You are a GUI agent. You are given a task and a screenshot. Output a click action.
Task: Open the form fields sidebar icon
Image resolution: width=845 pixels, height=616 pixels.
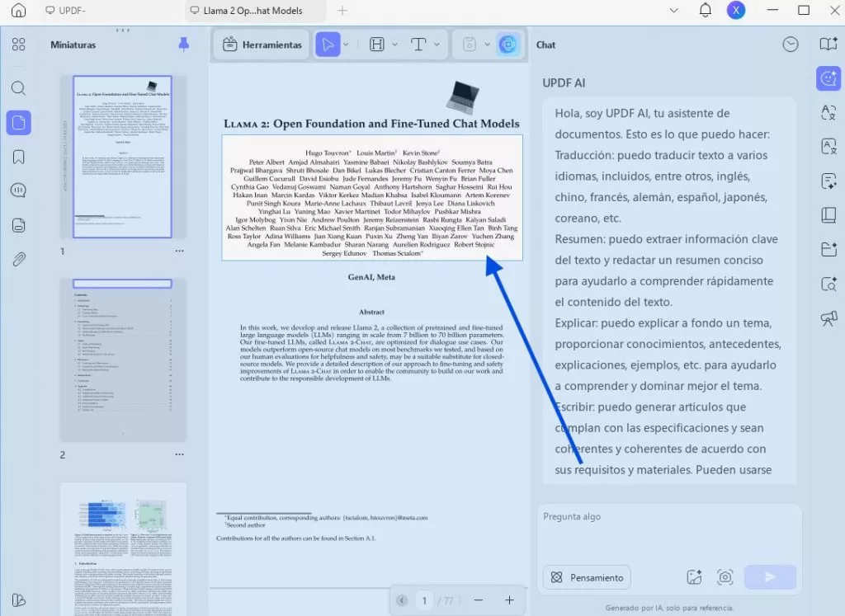pos(18,225)
